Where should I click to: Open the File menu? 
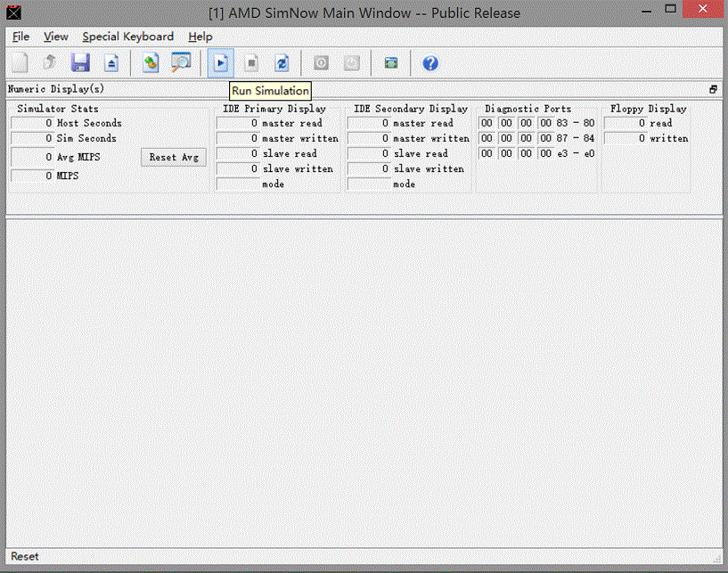click(x=20, y=37)
